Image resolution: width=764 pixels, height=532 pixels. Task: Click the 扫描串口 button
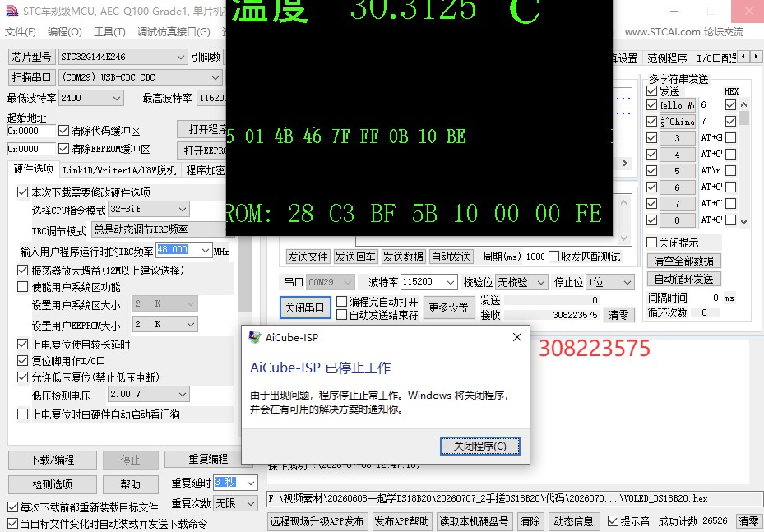(32, 77)
